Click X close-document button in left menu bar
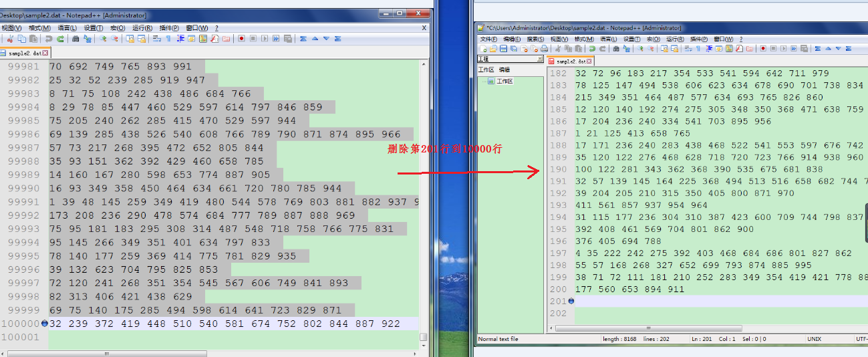Image resolution: width=868 pixels, height=357 pixels. tap(424, 28)
